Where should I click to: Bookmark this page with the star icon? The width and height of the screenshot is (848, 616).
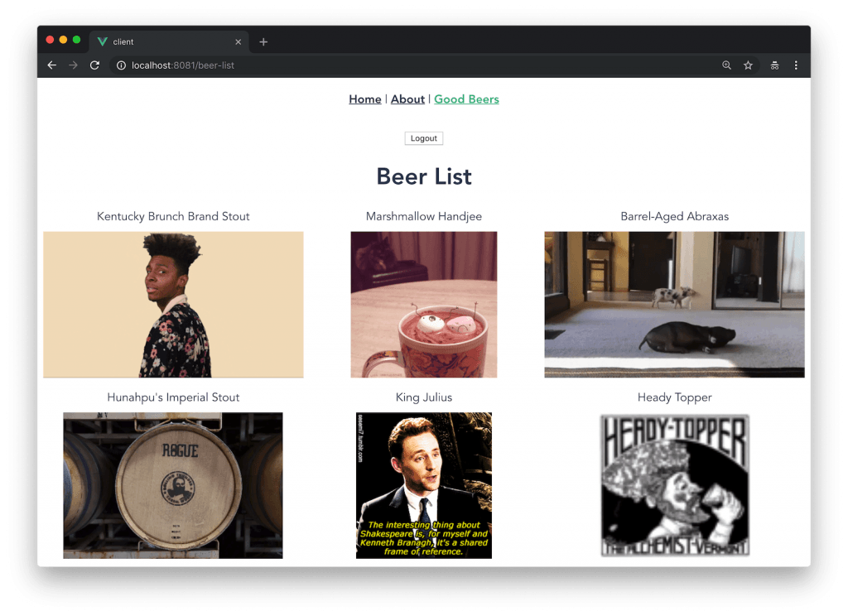(748, 65)
